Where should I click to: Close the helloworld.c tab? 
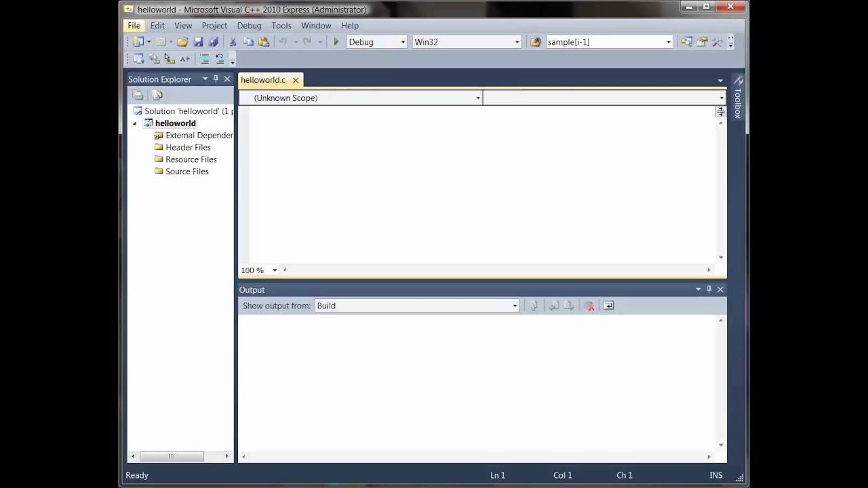tap(296, 80)
